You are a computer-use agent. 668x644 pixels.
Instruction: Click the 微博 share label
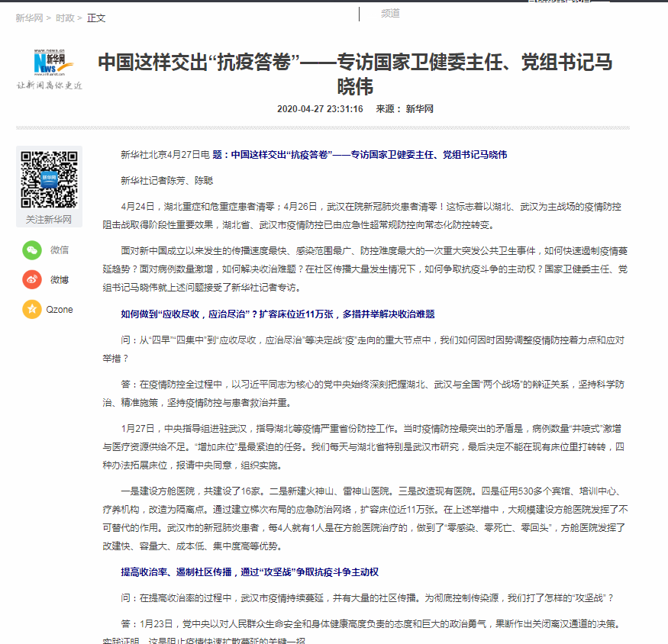click(60, 280)
